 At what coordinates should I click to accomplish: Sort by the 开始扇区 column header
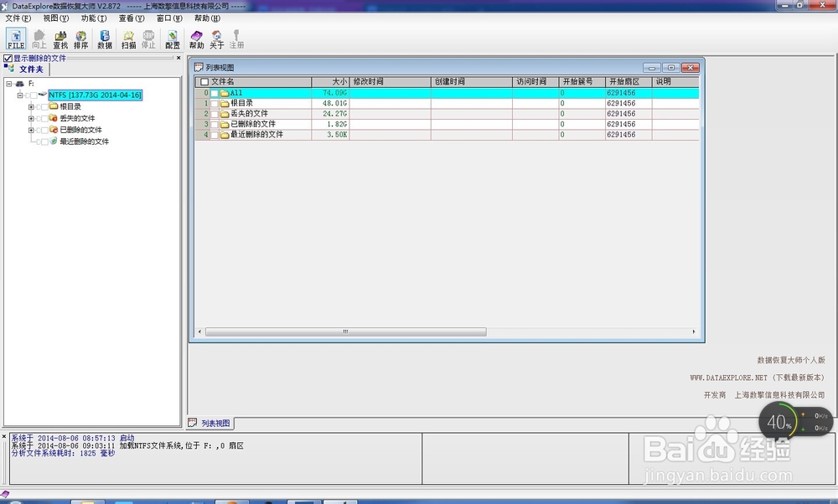click(x=628, y=82)
